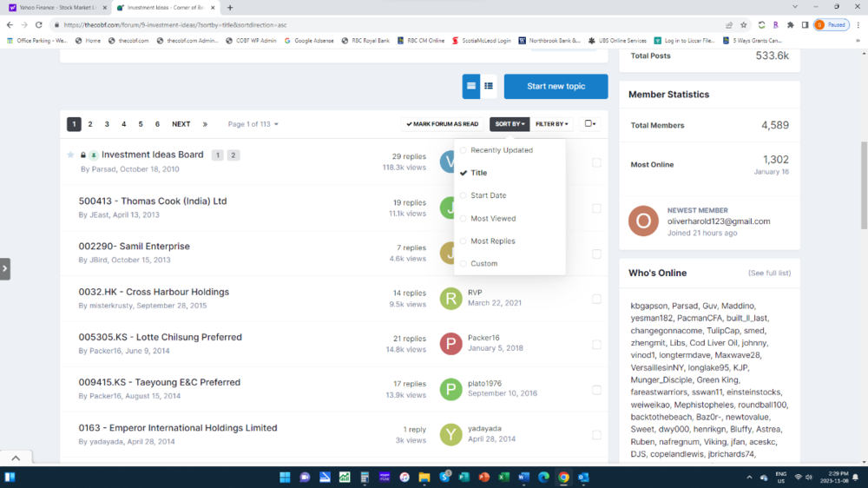Click MARK FORUM AS READ
Screen dimensions: 868x488
coord(443,124)
